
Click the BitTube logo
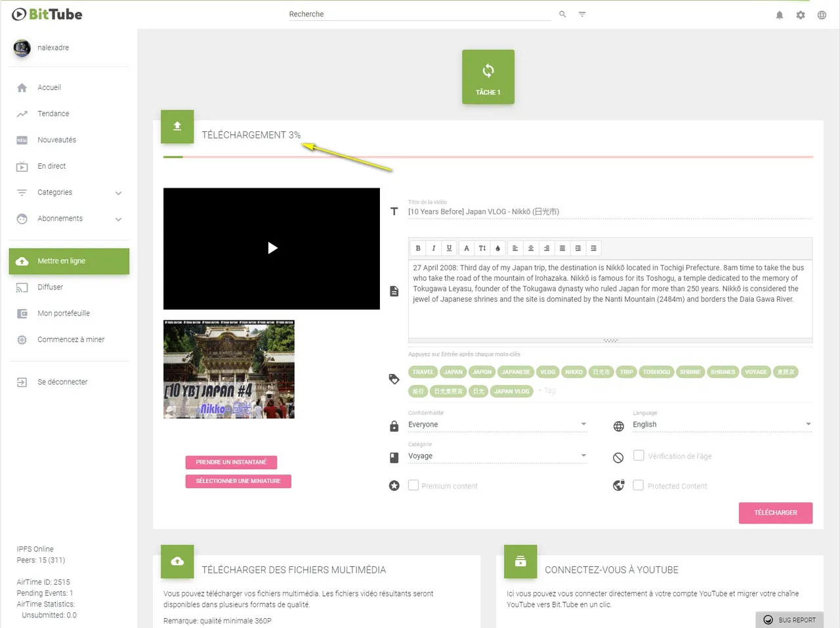click(47, 14)
